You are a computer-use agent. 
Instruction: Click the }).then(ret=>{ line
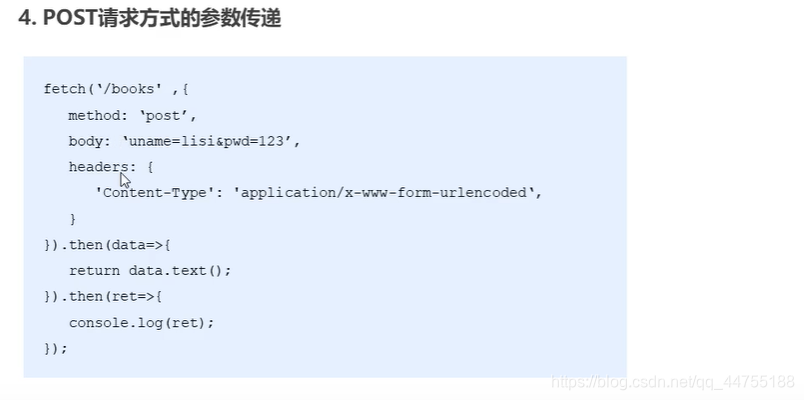click(x=103, y=297)
